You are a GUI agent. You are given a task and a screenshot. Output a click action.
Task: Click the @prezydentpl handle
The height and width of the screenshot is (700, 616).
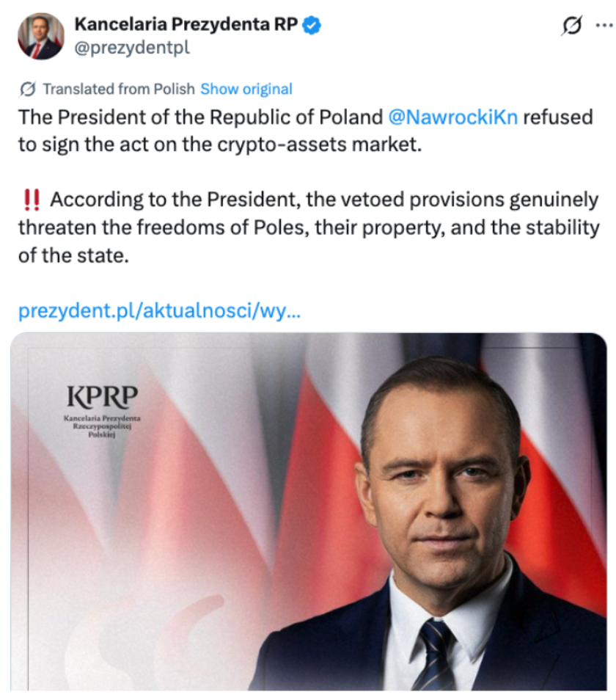pos(132,49)
